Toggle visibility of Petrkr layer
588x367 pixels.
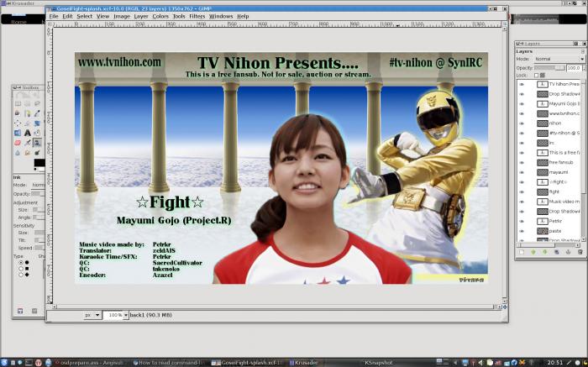coord(522,221)
